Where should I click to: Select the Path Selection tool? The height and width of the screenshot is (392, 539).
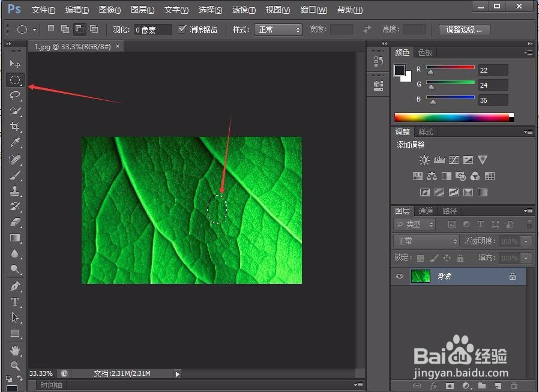(x=15, y=318)
